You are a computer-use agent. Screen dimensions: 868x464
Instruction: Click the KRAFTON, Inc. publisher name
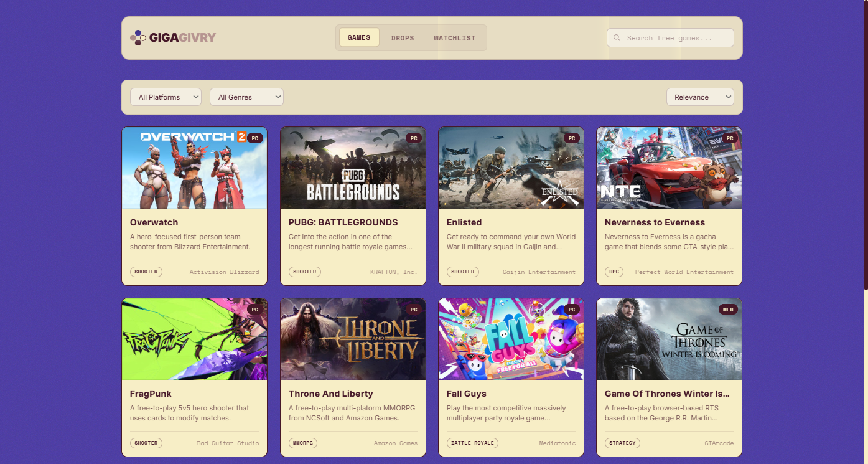click(x=393, y=272)
